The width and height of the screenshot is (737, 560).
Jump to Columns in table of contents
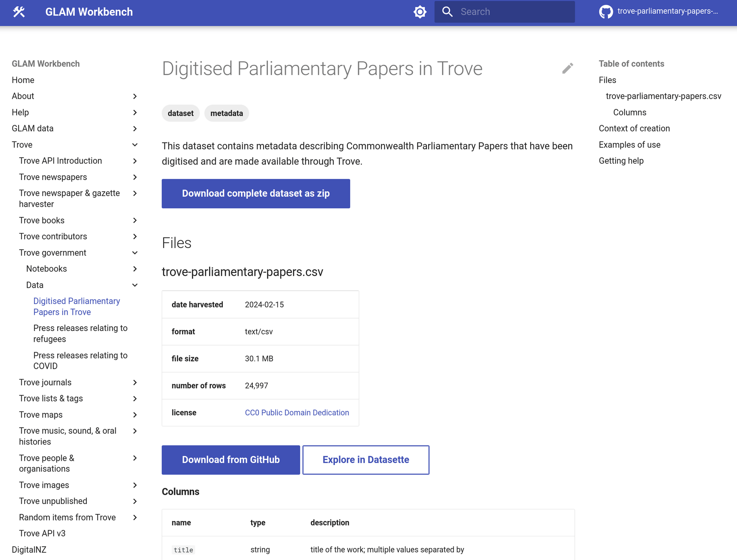tap(630, 112)
